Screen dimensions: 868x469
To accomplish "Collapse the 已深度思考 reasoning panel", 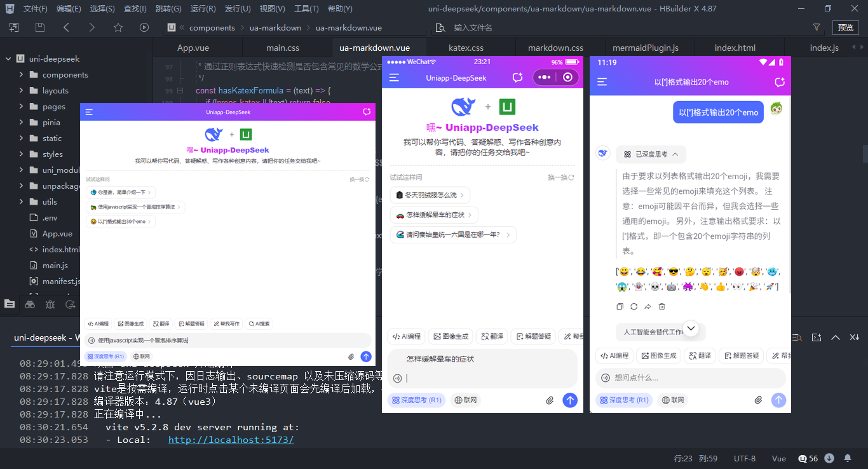I will (675, 154).
